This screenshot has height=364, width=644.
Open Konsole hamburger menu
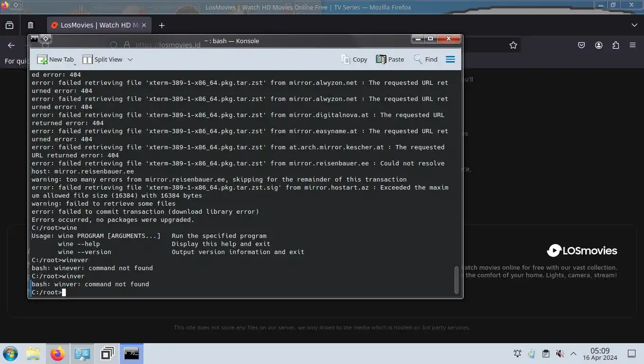pyautogui.click(x=450, y=59)
